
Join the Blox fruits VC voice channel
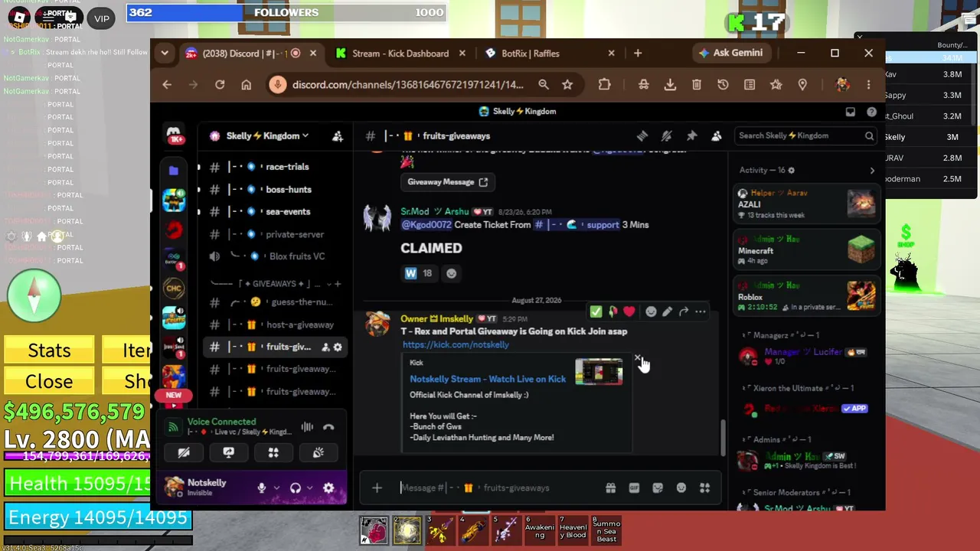pos(276,256)
